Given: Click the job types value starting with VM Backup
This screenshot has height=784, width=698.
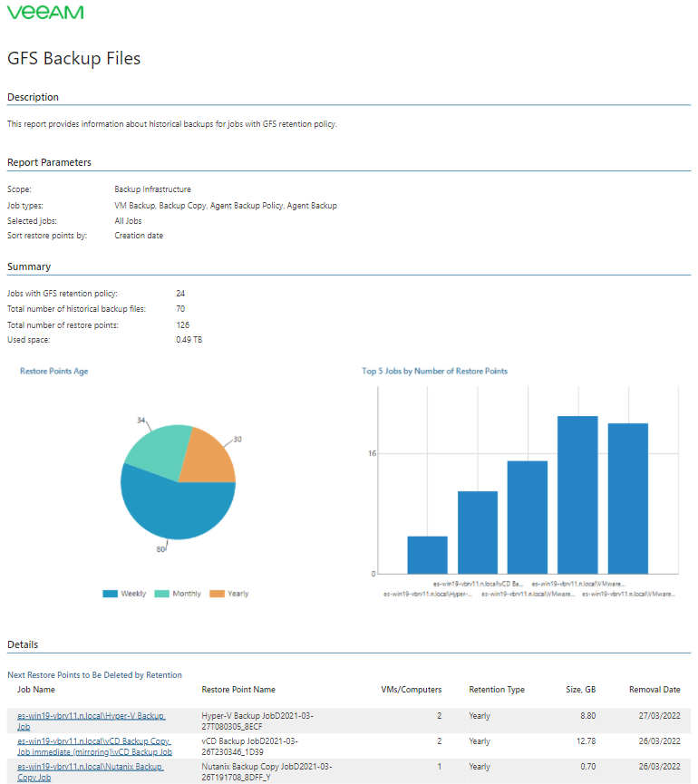Looking at the screenshot, I should [226, 206].
